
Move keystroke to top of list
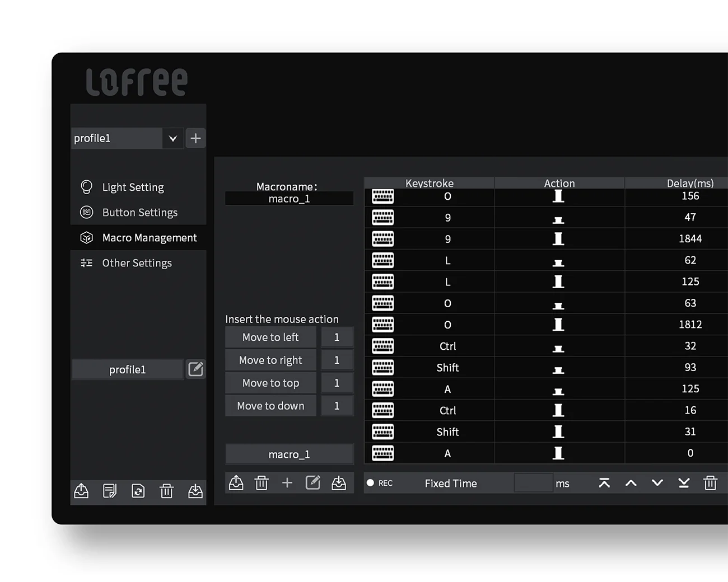[604, 483]
